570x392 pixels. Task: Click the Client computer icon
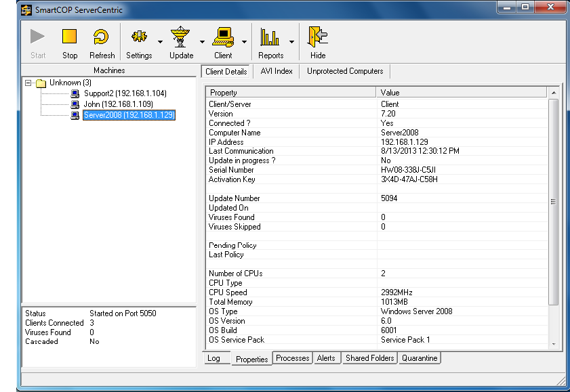click(223, 37)
